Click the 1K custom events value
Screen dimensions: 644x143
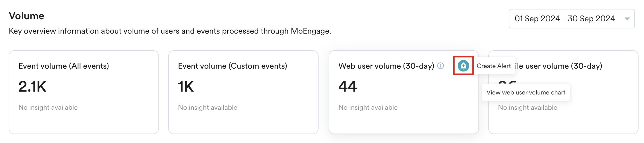point(186,86)
